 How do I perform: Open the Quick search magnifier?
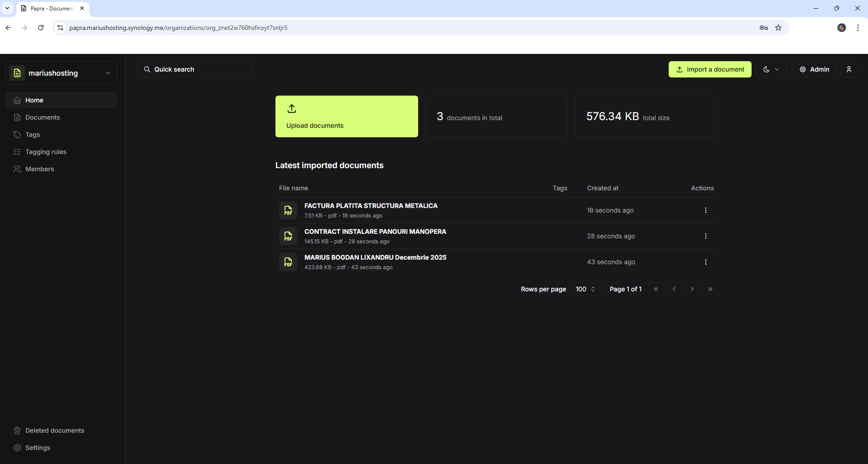(147, 69)
